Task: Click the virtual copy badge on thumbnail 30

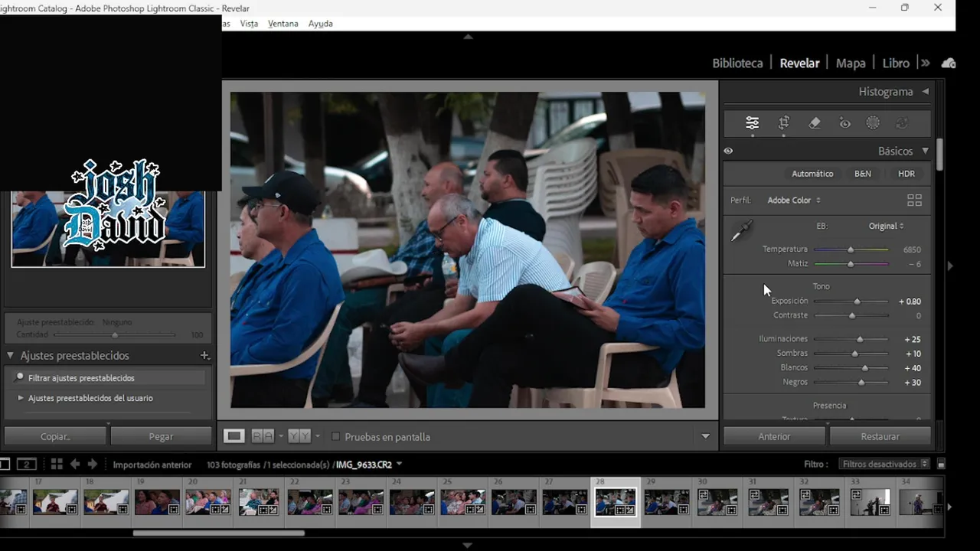Action: (x=702, y=495)
